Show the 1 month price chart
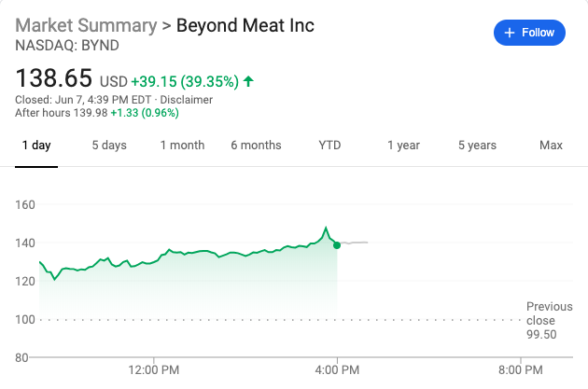 click(182, 146)
